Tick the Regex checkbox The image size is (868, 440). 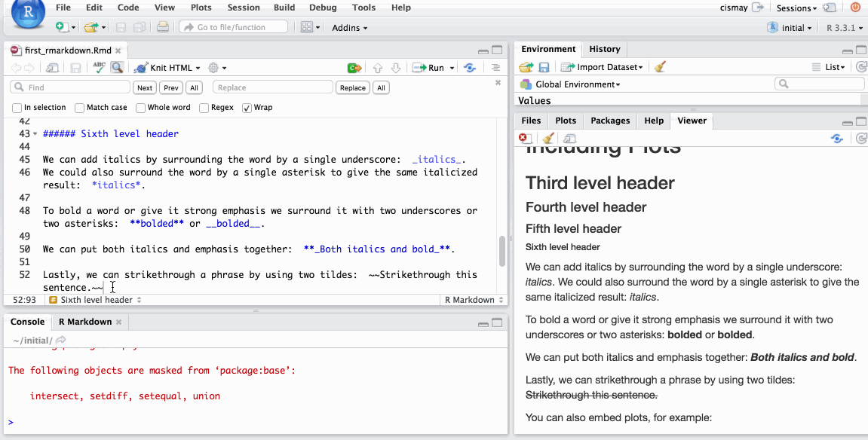tap(204, 108)
